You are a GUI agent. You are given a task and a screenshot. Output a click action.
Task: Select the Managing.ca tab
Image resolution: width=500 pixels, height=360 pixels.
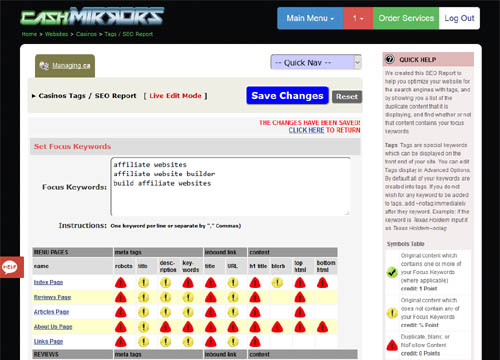tap(65, 66)
